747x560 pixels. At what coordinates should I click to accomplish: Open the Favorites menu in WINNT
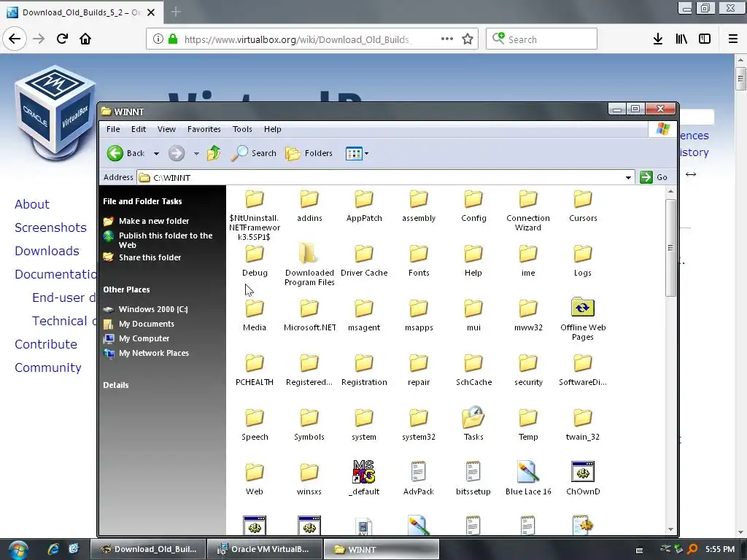[204, 129]
